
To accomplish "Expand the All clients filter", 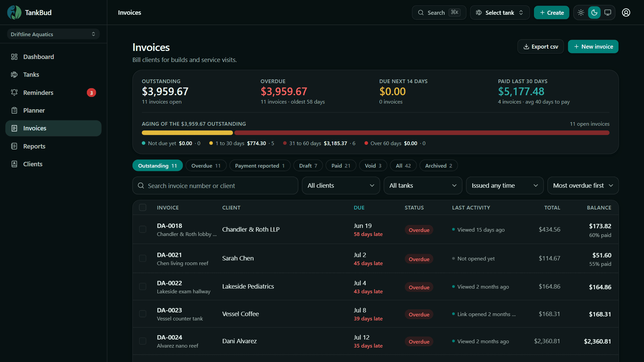I will click(x=341, y=186).
